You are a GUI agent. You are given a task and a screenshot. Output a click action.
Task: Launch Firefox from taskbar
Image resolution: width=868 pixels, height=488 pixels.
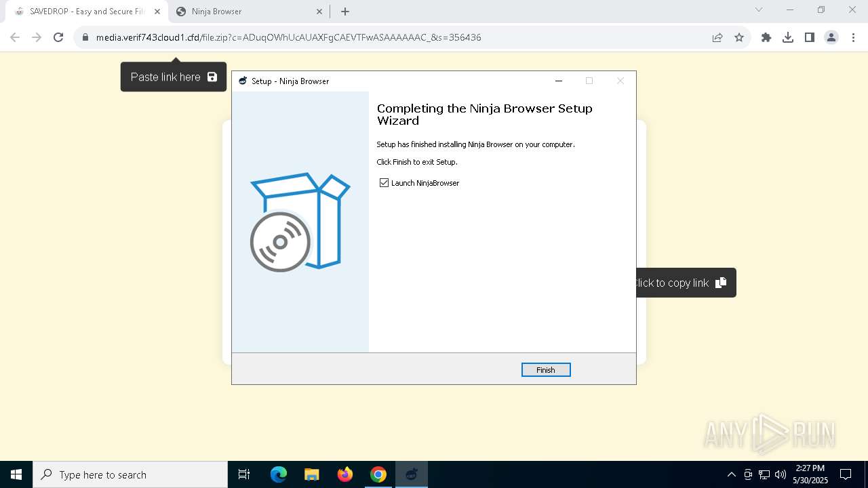[345, 474]
